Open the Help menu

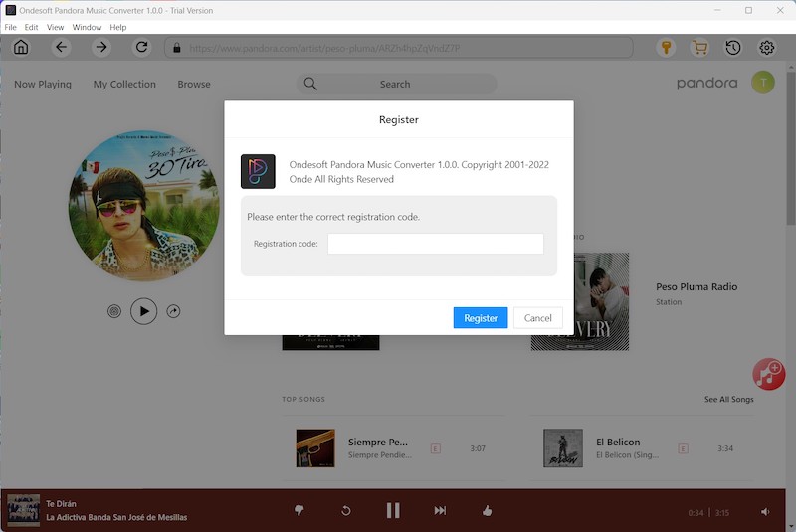click(117, 27)
